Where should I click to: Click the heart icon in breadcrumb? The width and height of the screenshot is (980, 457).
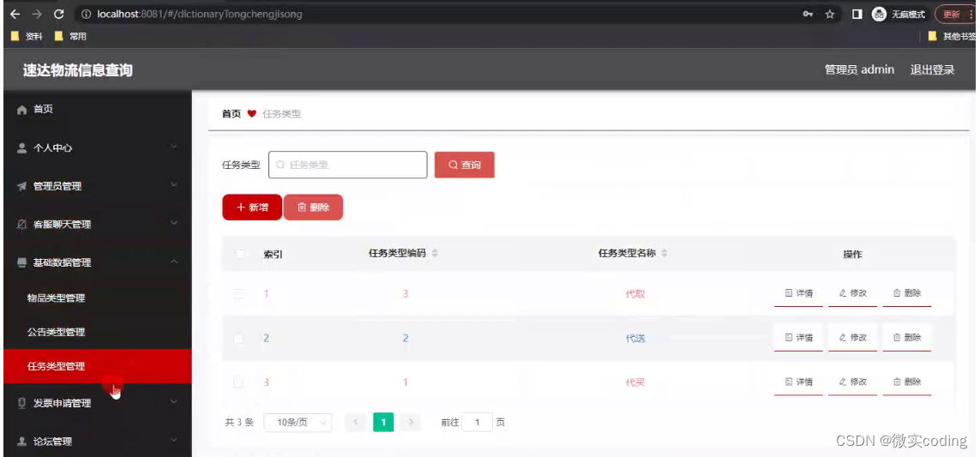click(x=252, y=114)
